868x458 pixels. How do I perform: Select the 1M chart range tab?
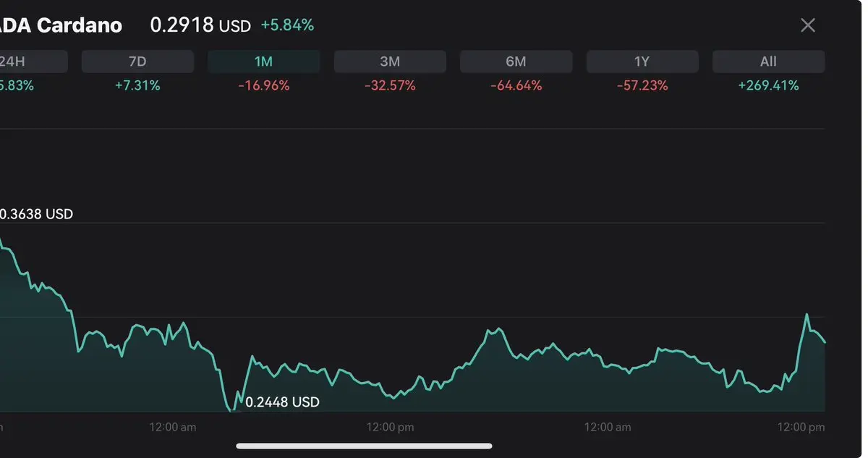click(263, 62)
